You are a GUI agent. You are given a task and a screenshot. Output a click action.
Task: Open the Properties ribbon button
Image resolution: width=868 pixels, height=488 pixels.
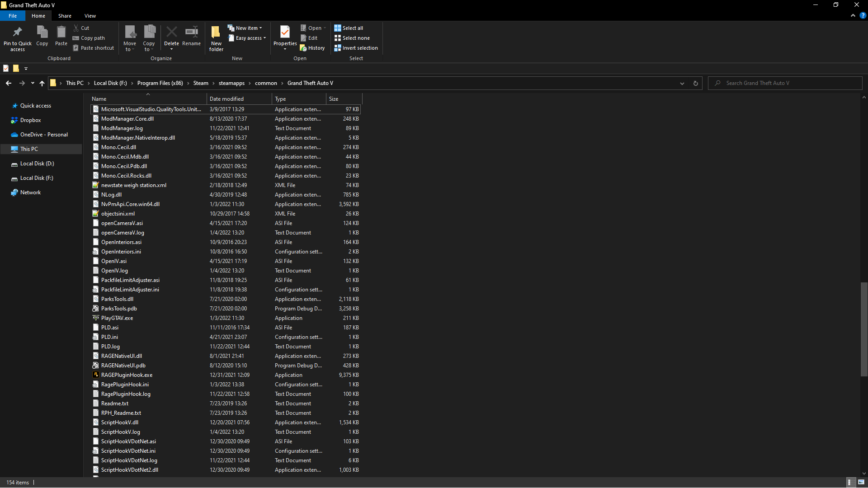pos(285,33)
